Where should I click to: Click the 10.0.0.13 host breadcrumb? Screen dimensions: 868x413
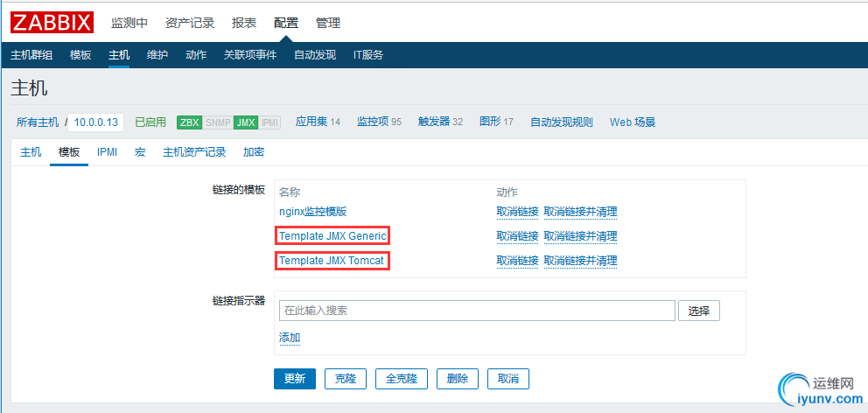point(95,122)
